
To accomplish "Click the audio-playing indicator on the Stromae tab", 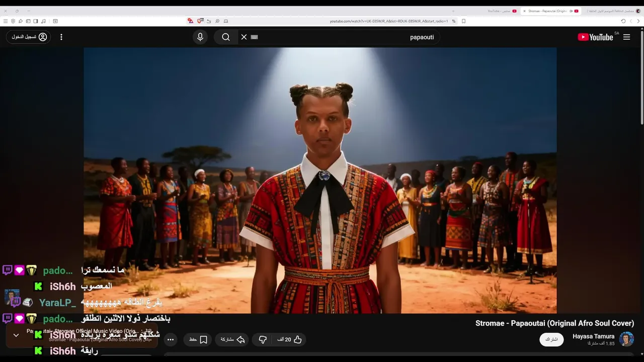I will pos(571,11).
